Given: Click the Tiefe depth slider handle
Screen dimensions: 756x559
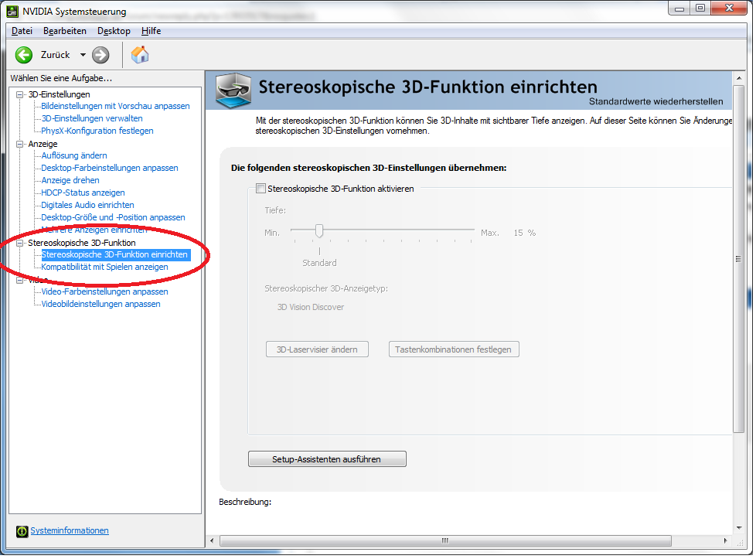Looking at the screenshot, I should click(319, 231).
